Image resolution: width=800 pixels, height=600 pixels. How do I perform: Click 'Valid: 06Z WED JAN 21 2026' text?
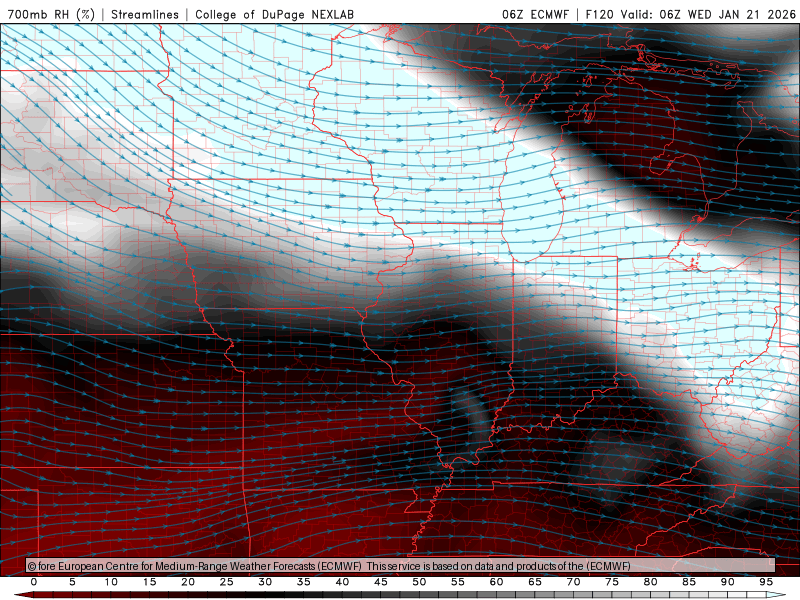click(x=708, y=14)
